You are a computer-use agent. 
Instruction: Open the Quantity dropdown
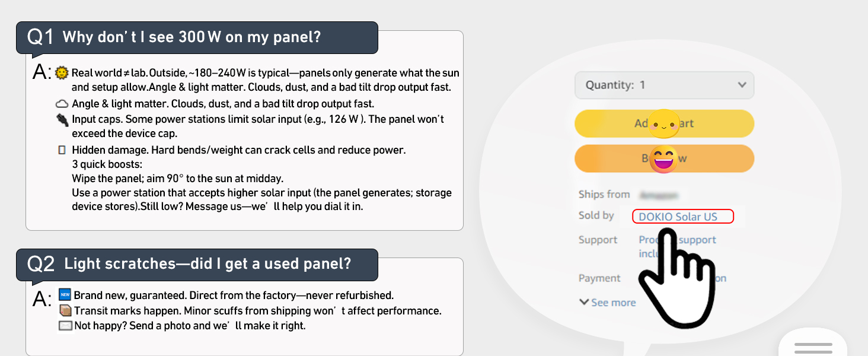[x=664, y=85]
